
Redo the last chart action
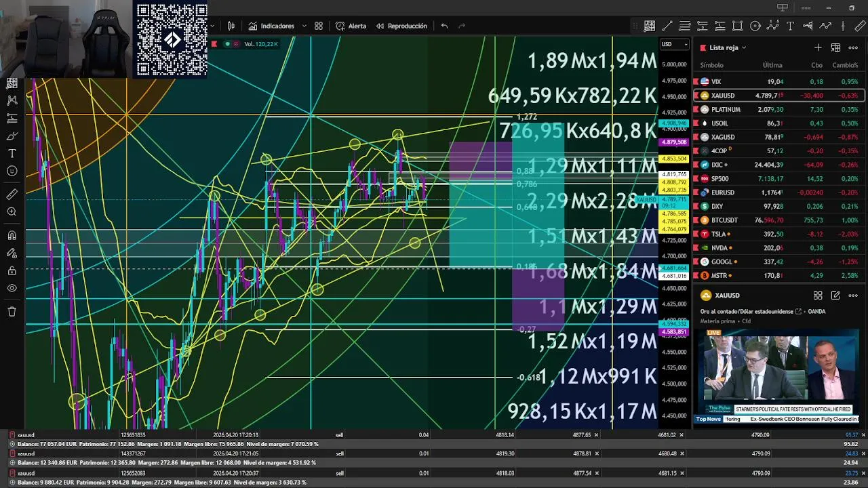pyautogui.click(x=462, y=26)
